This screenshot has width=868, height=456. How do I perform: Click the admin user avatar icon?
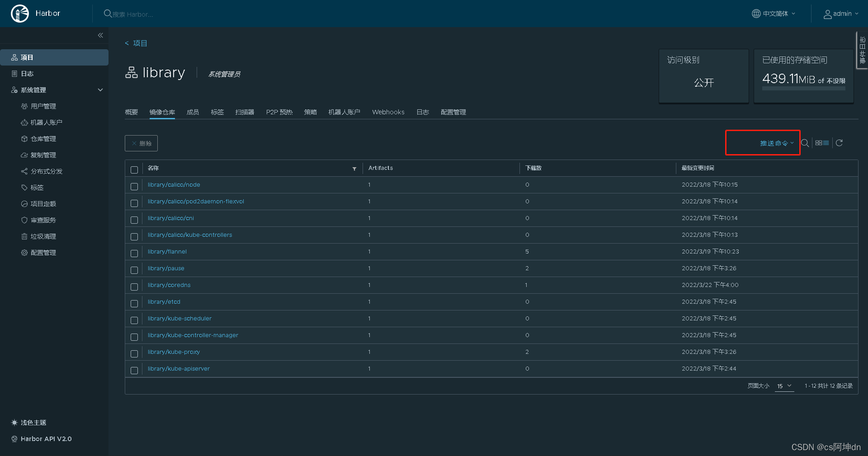(827, 14)
